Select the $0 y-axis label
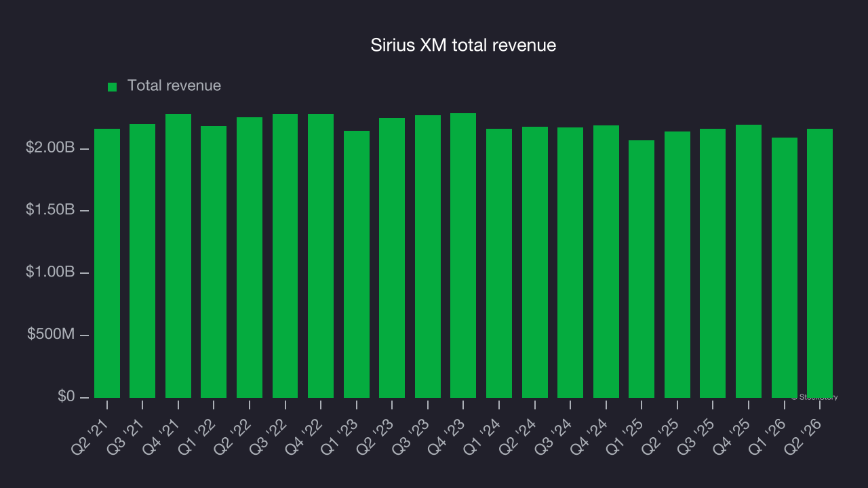This screenshot has width=868, height=488. tap(66, 396)
